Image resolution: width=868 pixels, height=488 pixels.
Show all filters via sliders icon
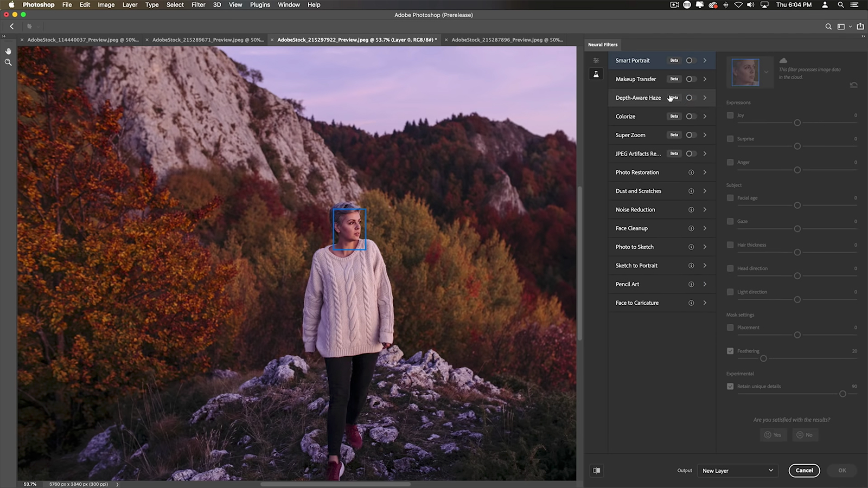point(596,61)
